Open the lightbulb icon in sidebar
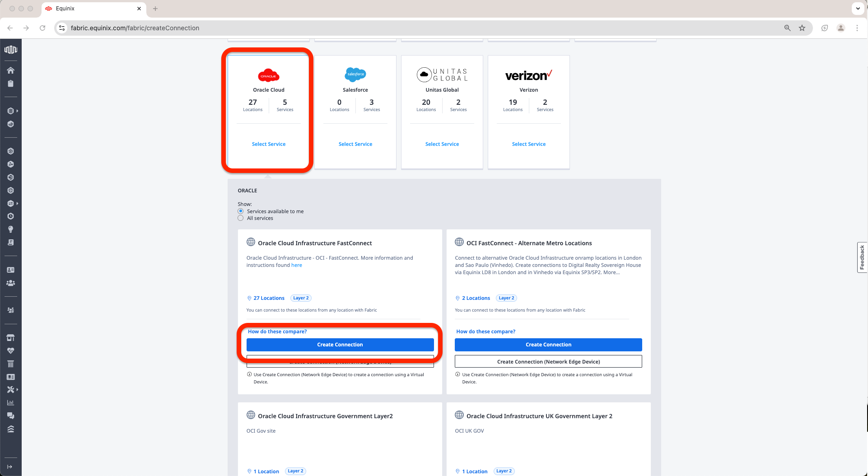Image resolution: width=868 pixels, height=476 pixels. (x=11, y=229)
